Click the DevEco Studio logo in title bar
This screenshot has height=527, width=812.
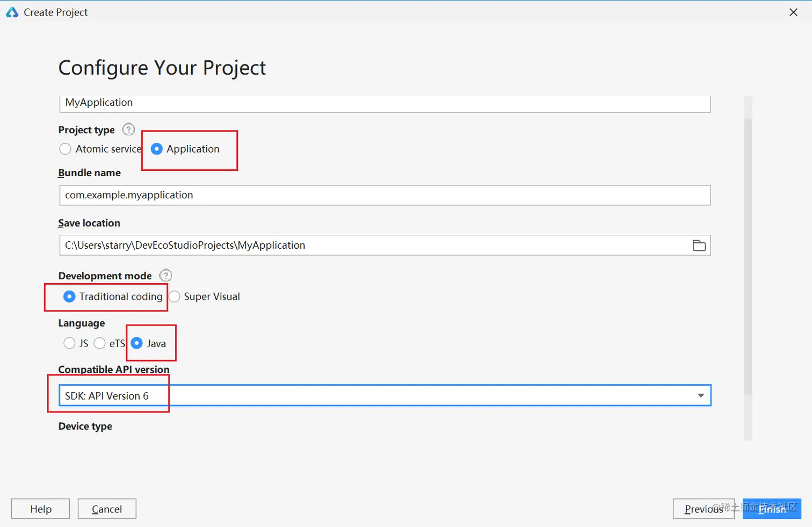tap(12, 12)
